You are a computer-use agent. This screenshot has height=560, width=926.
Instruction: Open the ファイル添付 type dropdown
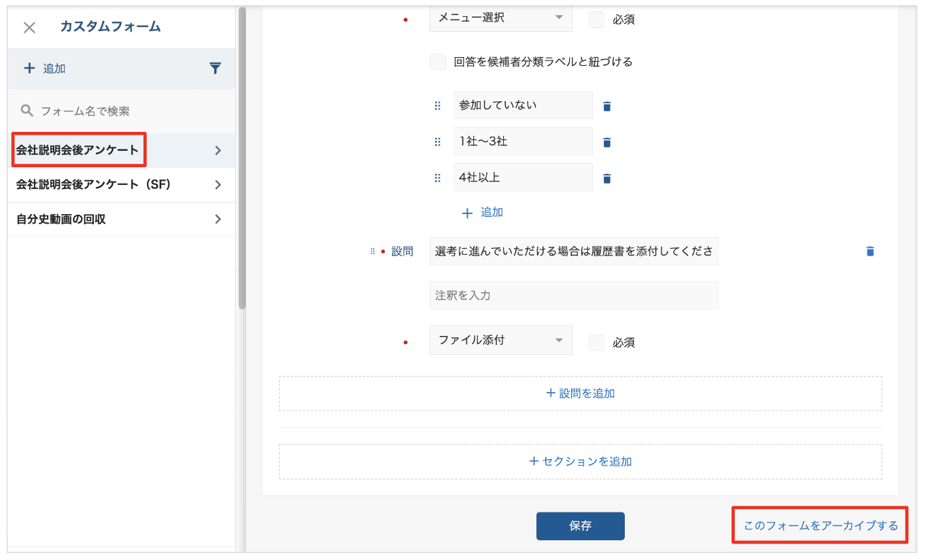[500, 340]
